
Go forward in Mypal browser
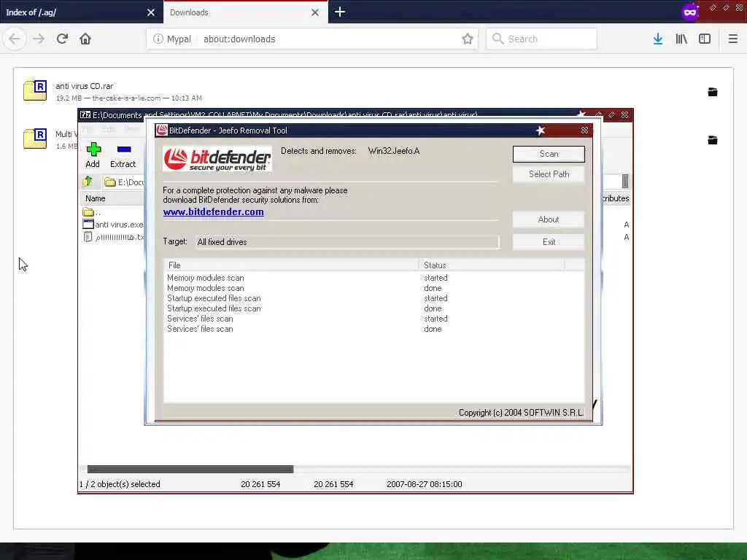coord(39,39)
